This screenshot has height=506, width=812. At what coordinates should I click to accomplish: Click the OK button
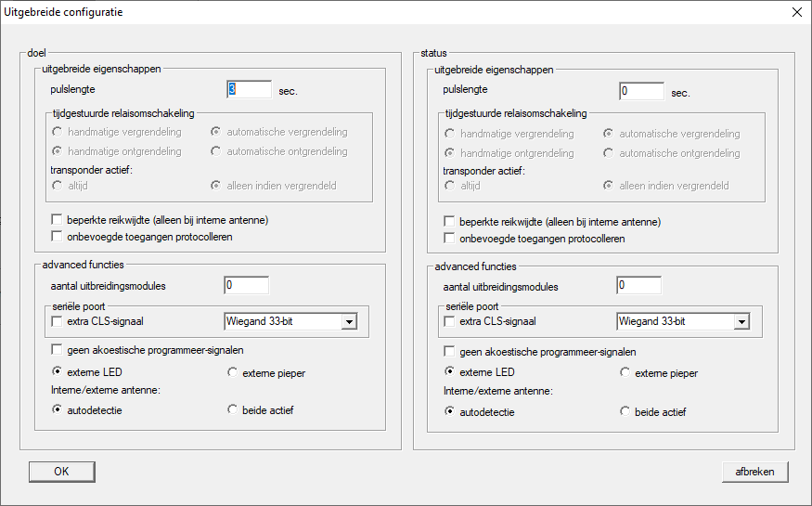(61, 472)
